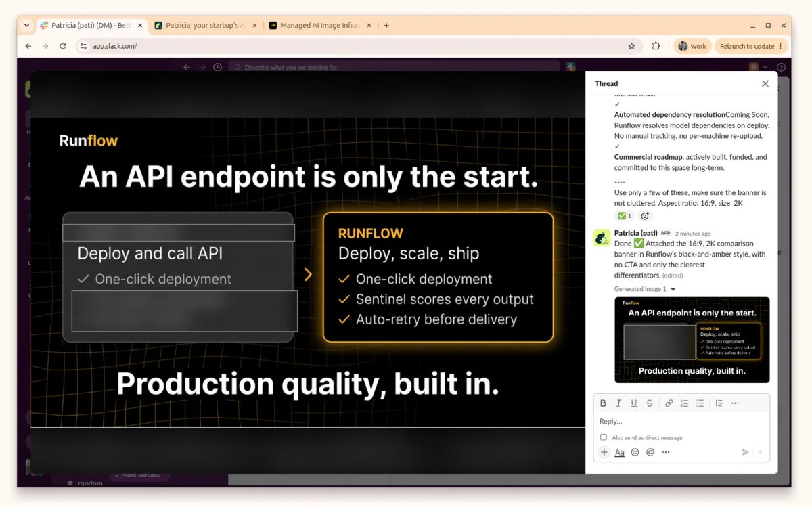Apply underline formatting in the reply box
The image size is (812, 507).
(x=634, y=403)
